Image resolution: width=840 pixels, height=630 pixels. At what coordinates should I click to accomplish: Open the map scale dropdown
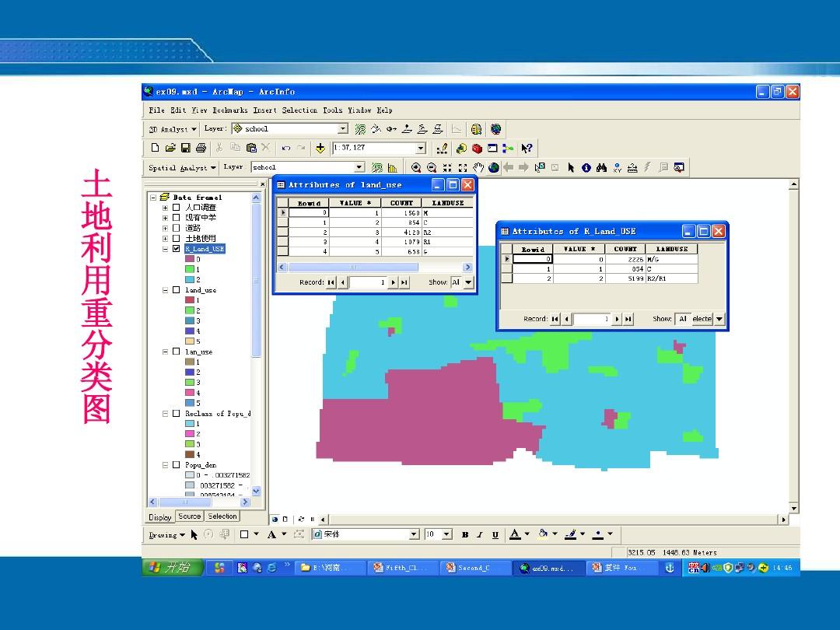[421, 148]
